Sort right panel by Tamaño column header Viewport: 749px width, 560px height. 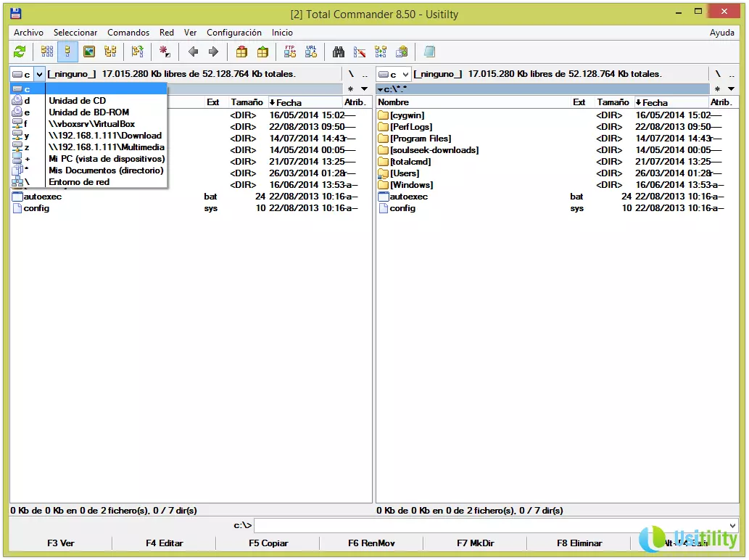pos(613,102)
